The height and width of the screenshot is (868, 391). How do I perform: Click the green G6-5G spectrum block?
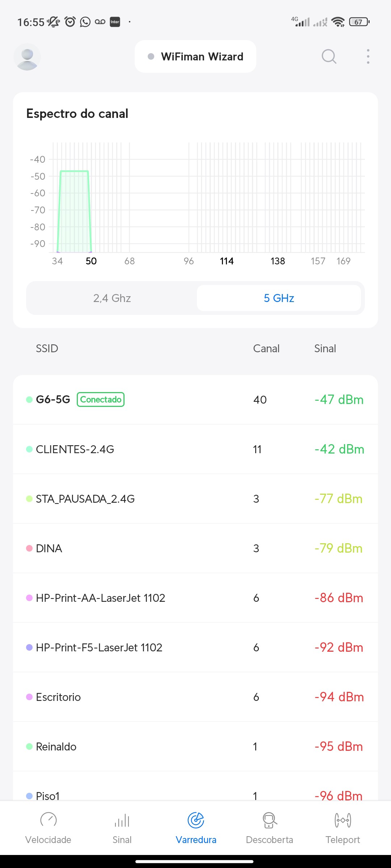point(74,212)
